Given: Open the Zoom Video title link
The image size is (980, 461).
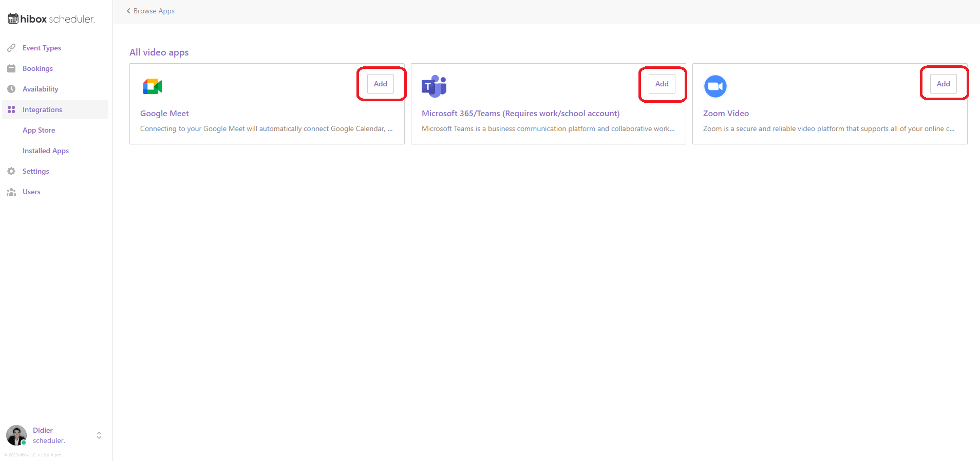Looking at the screenshot, I should click(x=726, y=113).
